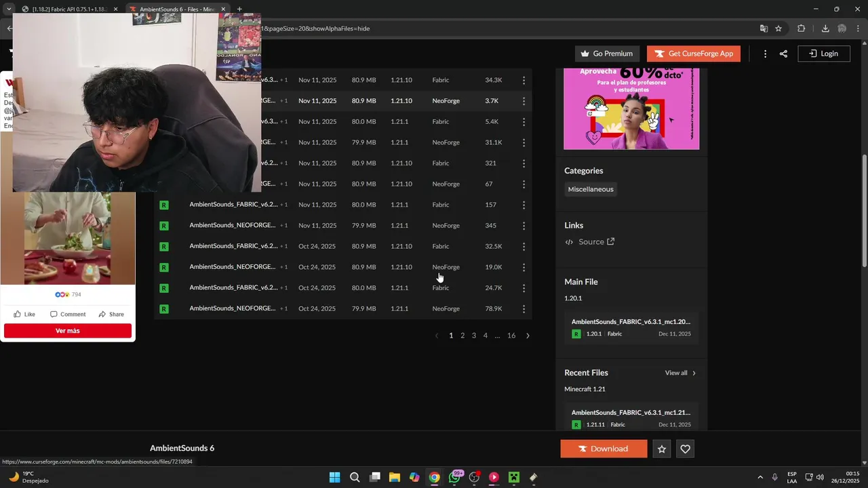
Task: Open Chrome downloads icon
Action: (825, 28)
